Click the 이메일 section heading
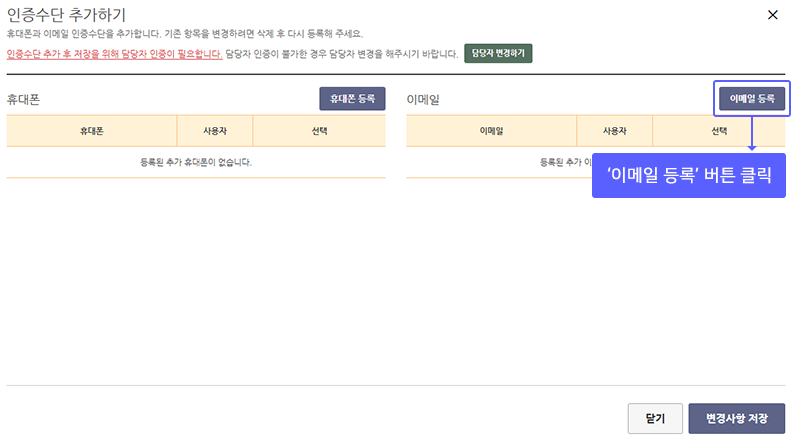800x444 pixels. 422,99
